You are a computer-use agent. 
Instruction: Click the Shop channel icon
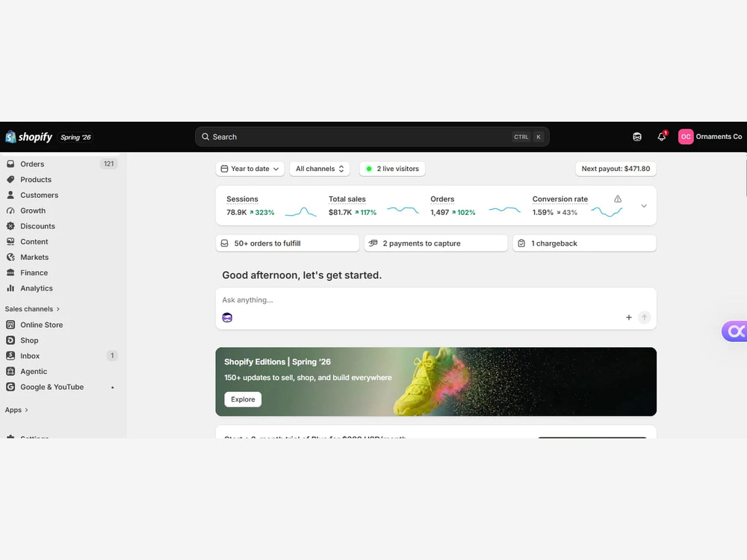10,340
